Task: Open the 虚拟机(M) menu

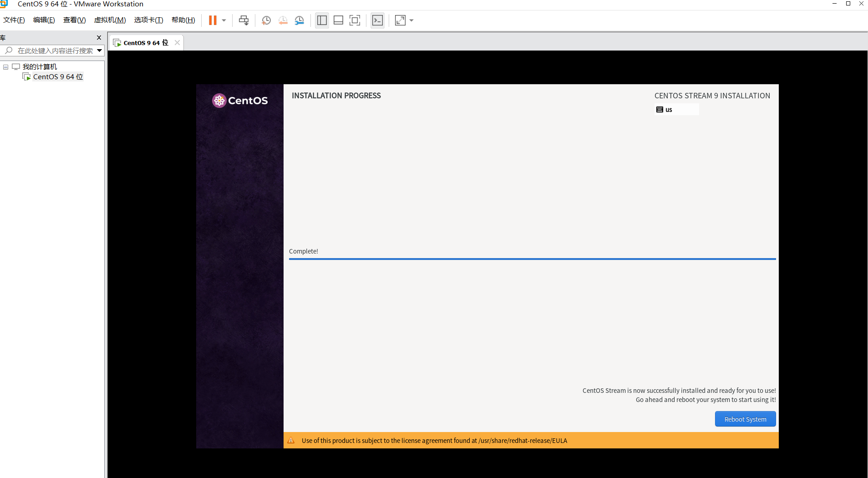Action: [x=110, y=20]
